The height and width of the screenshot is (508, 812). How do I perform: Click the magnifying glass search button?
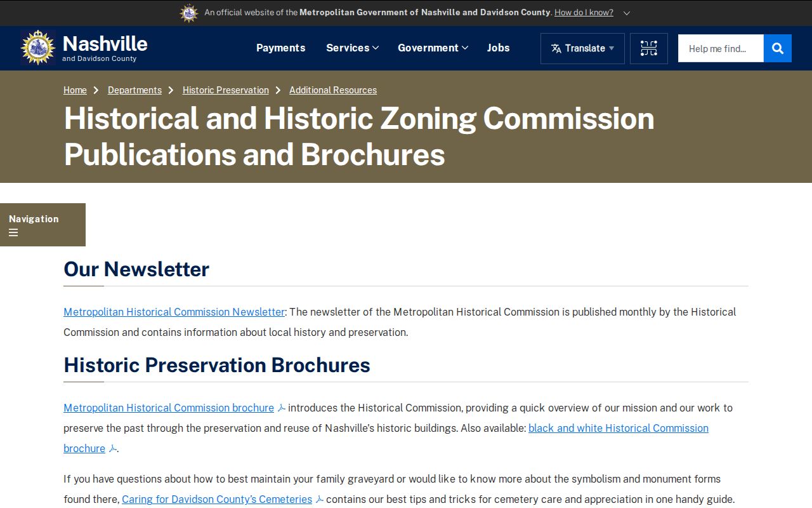[x=778, y=48]
